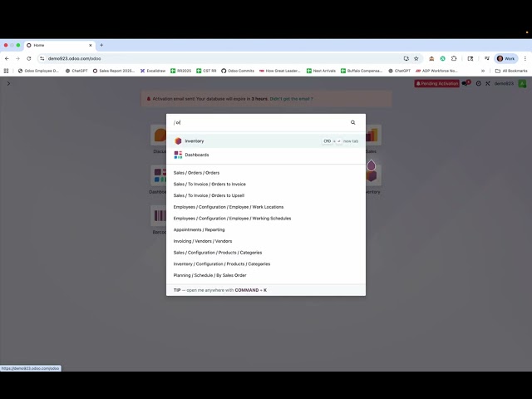Open the Extensions puzzle icon
The height and width of the screenshot is (399, 532).
[454, 59]
